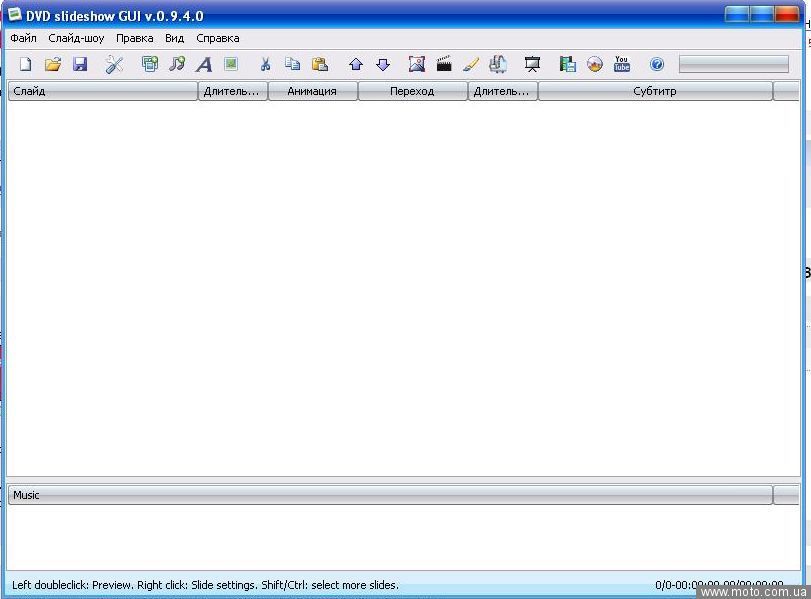Paste slides with the clipboard icon

(320, 64)
